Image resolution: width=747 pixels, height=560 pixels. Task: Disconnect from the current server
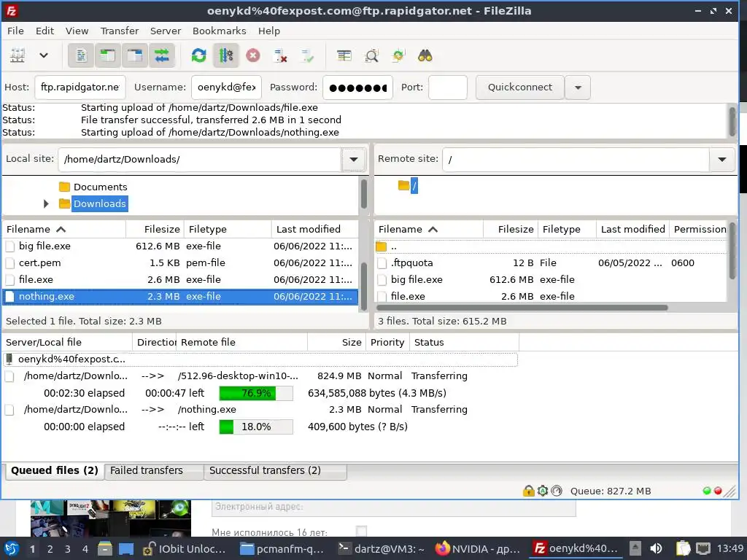[x=280, y=55]
